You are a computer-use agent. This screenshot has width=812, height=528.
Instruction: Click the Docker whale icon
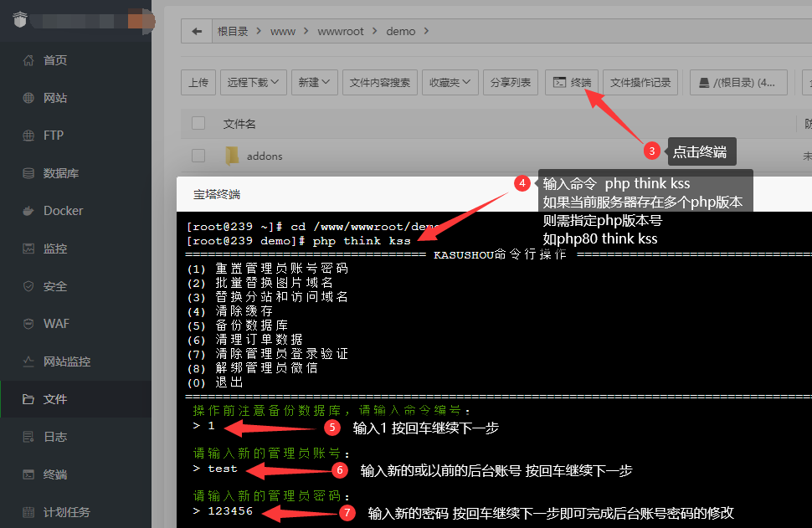point(28,211)
